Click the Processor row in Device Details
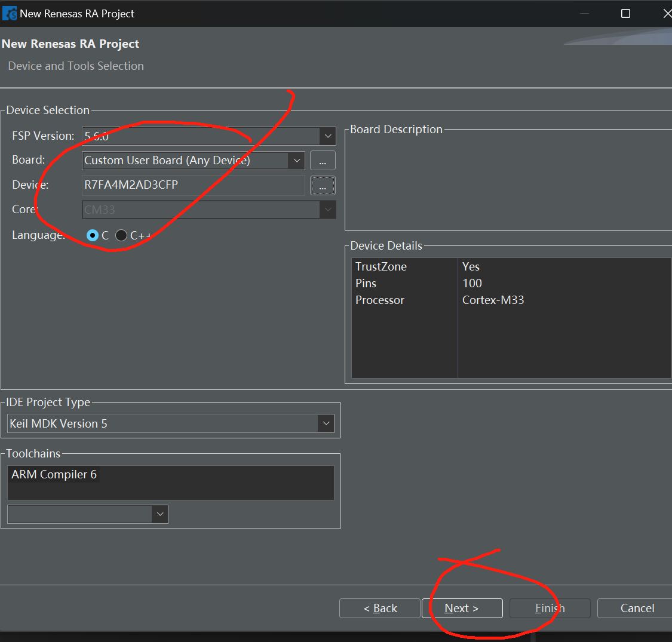 [x=511, y=300]
